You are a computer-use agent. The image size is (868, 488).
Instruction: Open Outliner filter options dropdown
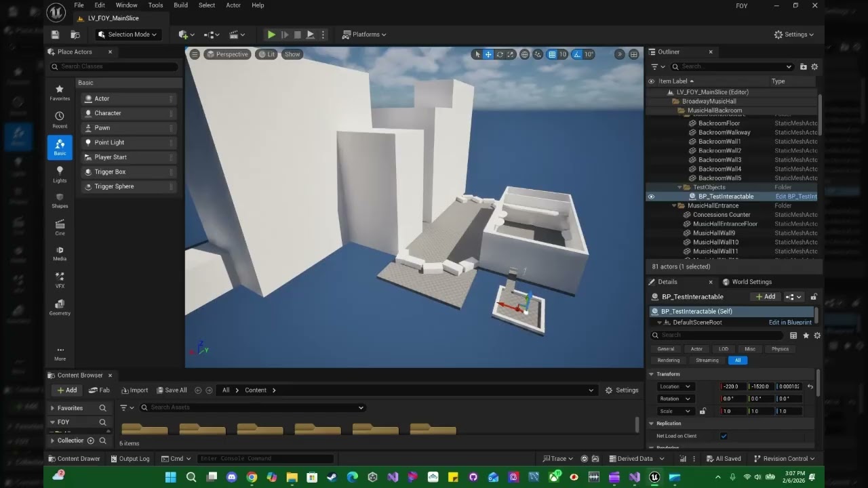(x=657, y=66)
